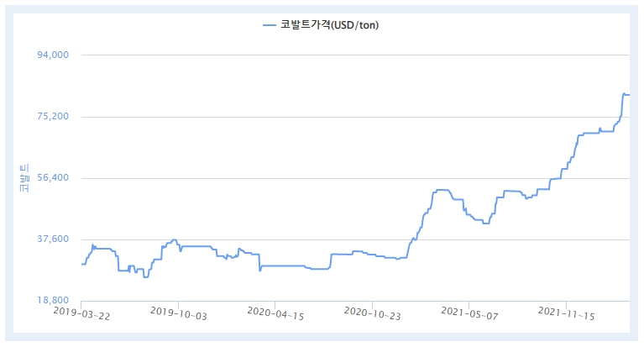
Task: Select the 2019-10-03 date label
Action: click(x=177, y=313)
